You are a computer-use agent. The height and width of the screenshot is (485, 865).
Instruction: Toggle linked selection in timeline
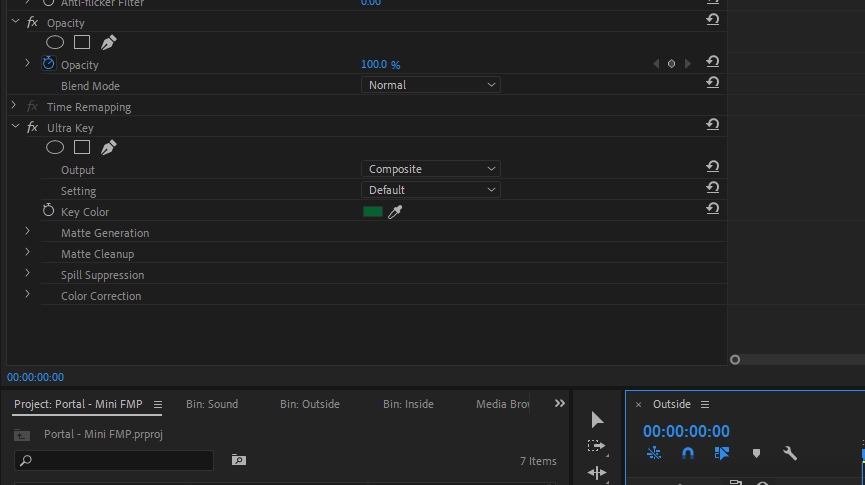coord(722,454)
